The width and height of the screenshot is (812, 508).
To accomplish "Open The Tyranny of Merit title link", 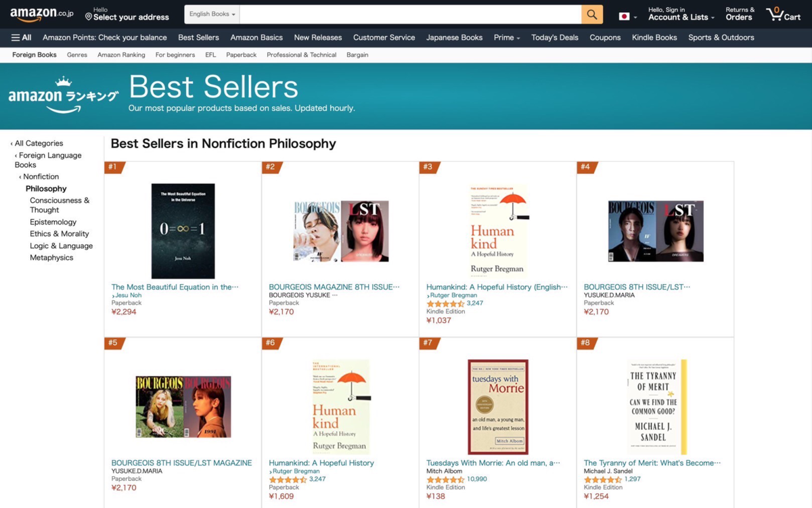I will pyautogui.click(x=652, y=463).
